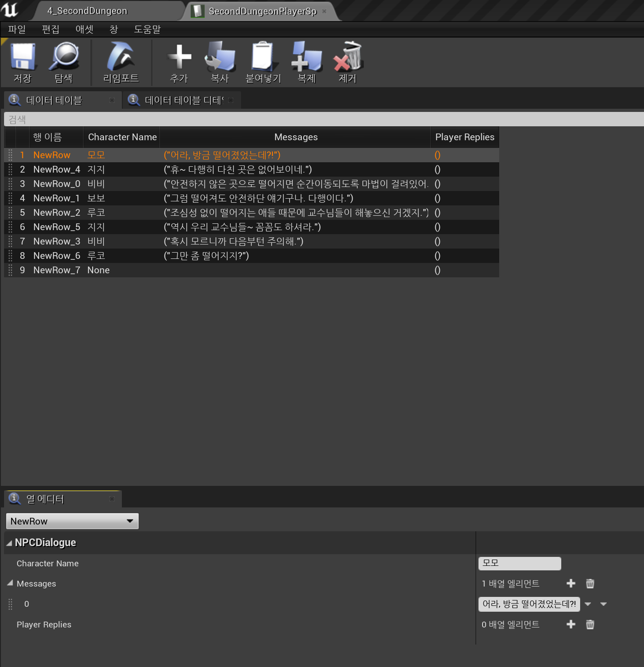Screen dimensions: 644x667
Task: Collapse the NPCDialogue section
Action: (x=9, y=543)
